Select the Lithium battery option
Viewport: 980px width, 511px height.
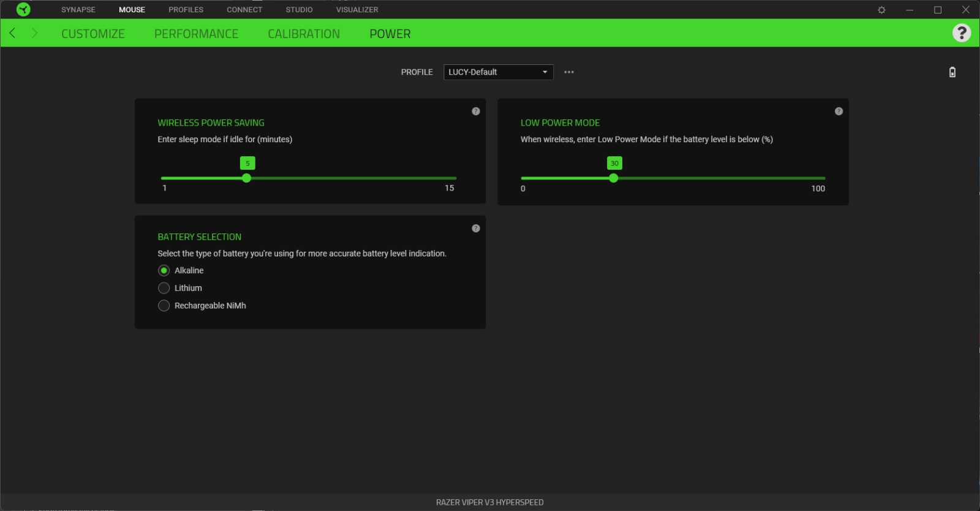tap(164, 288)
